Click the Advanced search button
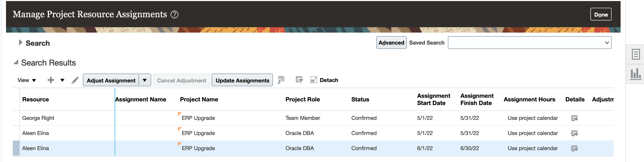Viewport: 644px width, 162px height. click(x=391, y=43)
